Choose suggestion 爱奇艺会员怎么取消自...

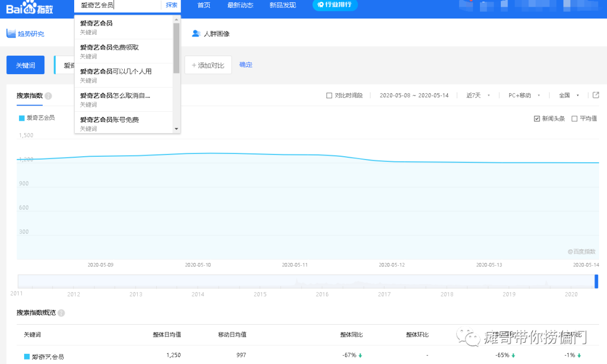[124, 99]
